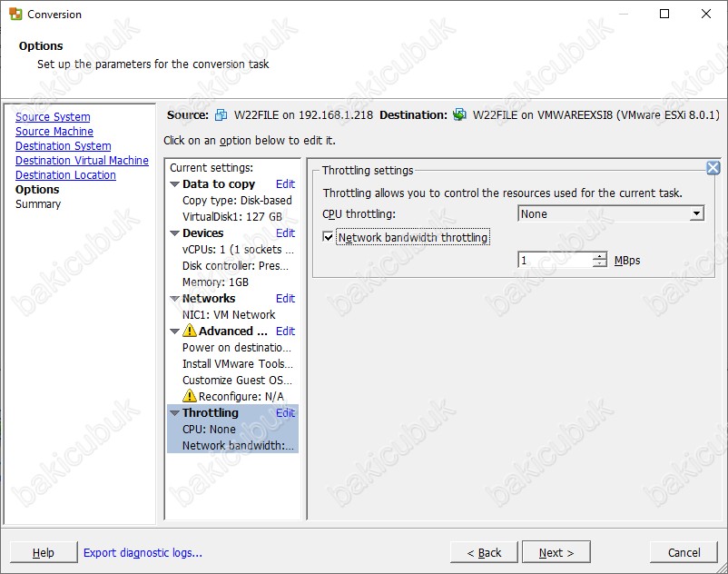Go to the Source System step
Screen dimensions: 728x574
coord(53,116)
